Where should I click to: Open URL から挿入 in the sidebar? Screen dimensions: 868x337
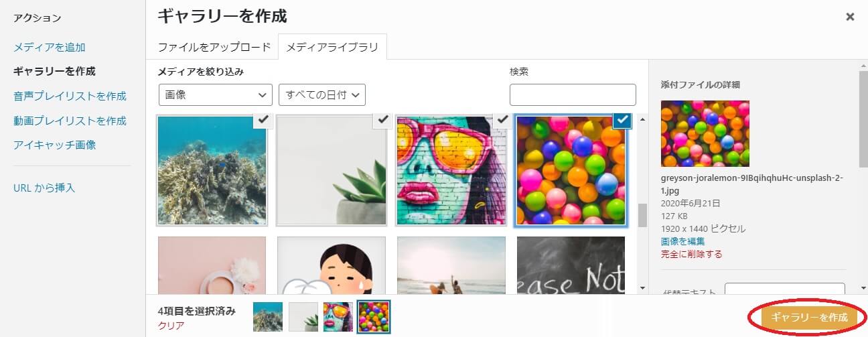click(44, 188)
